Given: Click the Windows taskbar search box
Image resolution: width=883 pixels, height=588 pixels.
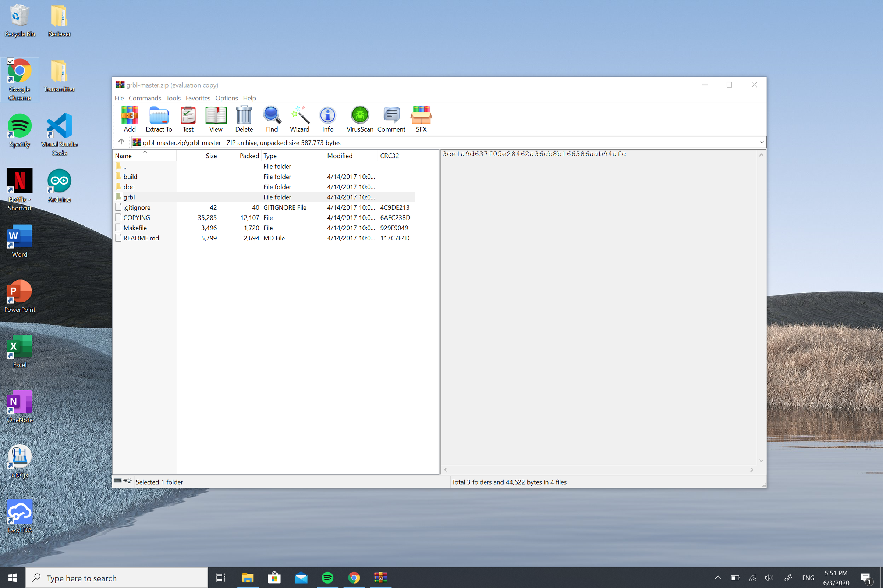Looking at the screenshot, I should (116, 578).
